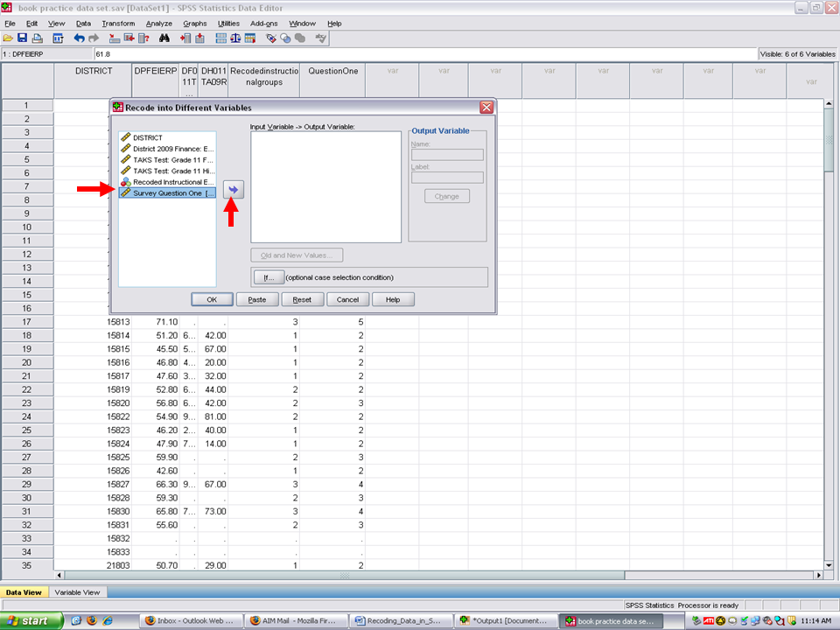840x630 pixels.
Task: Click the Find binoculars icon
Action: coord(164,38)
